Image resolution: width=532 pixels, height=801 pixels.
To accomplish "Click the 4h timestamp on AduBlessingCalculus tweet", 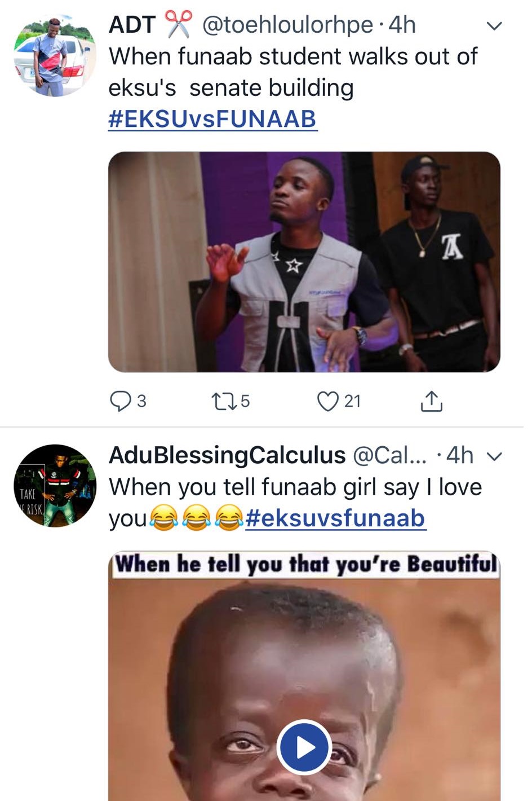I will coord(459,455).
